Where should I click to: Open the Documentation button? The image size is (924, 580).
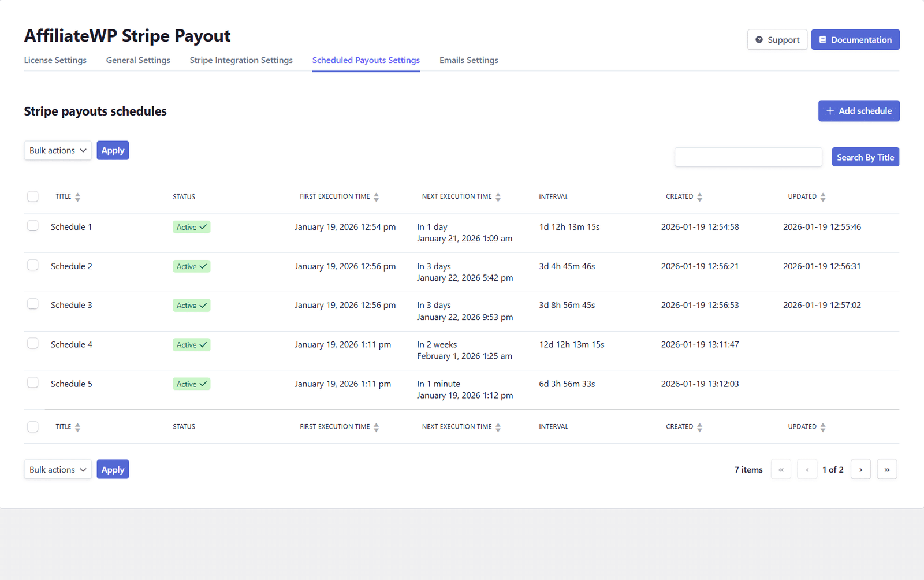point(855,40)
